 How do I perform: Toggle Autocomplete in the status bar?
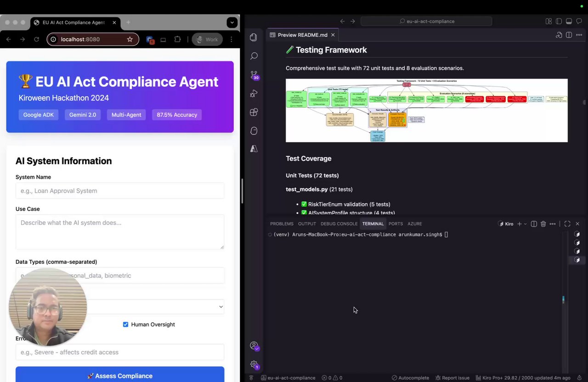[x=410, y=378]
